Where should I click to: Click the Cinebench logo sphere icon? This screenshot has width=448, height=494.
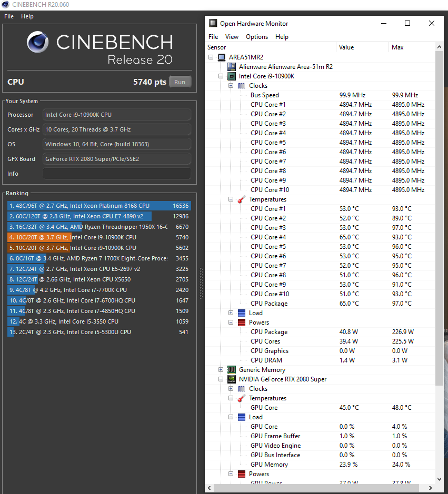(37, 42)
